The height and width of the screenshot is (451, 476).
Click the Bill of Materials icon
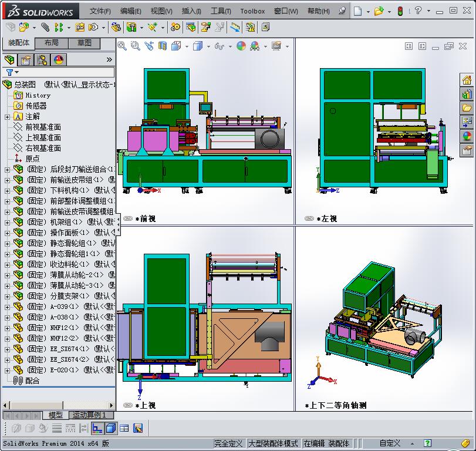coord(191,28)
